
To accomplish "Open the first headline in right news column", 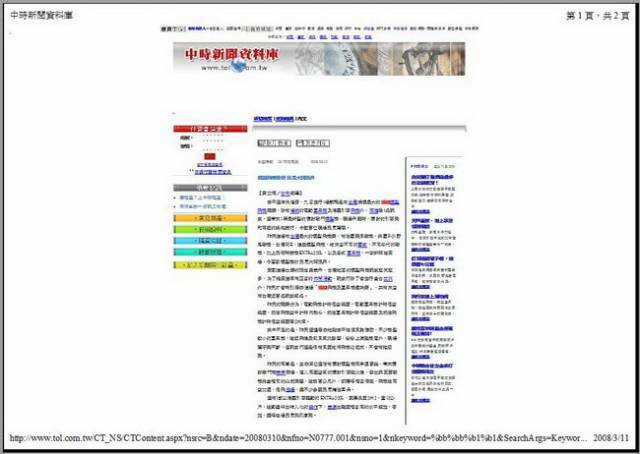I will tap(432, 180).
